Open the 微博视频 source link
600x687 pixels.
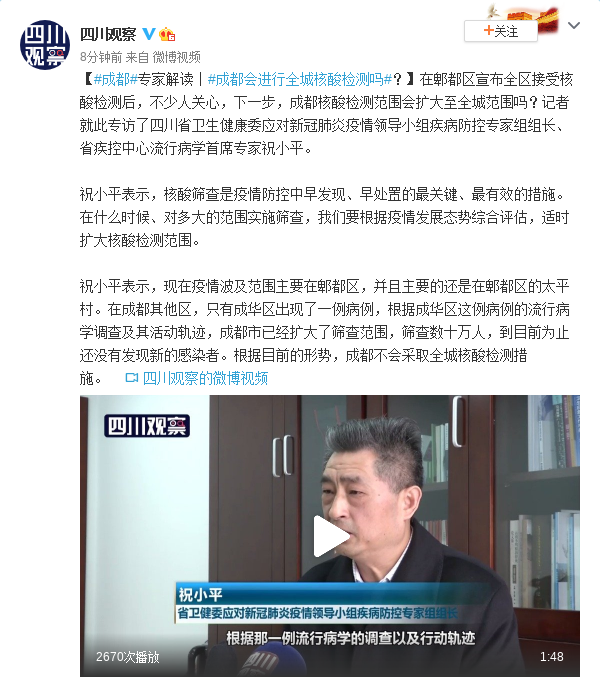[x=176, y=57]
